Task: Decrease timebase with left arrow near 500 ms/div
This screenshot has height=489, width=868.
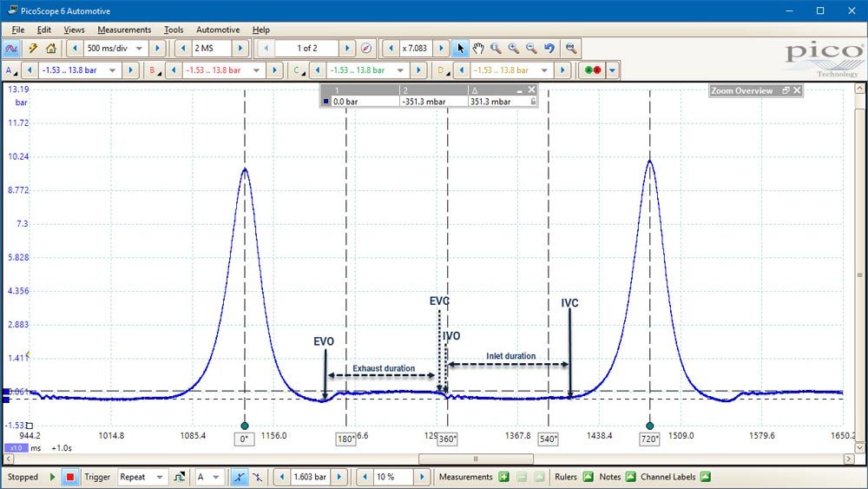Action: point(75,48)
